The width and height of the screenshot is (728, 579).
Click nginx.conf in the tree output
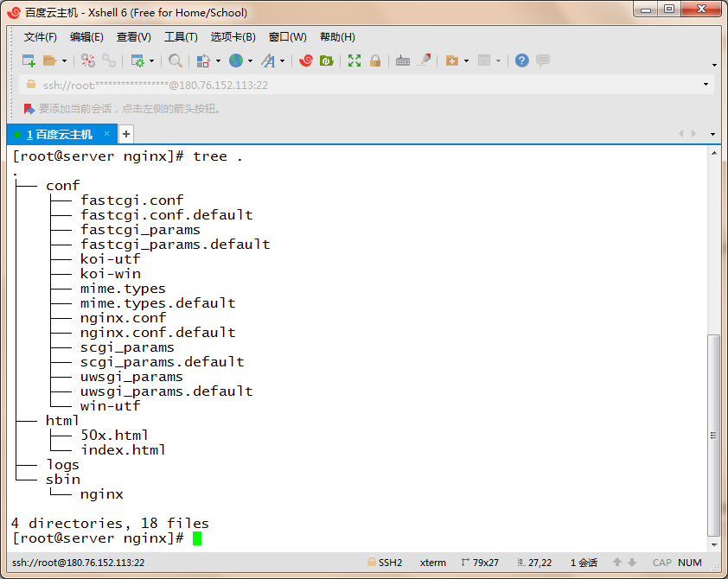tap(123, 318)
